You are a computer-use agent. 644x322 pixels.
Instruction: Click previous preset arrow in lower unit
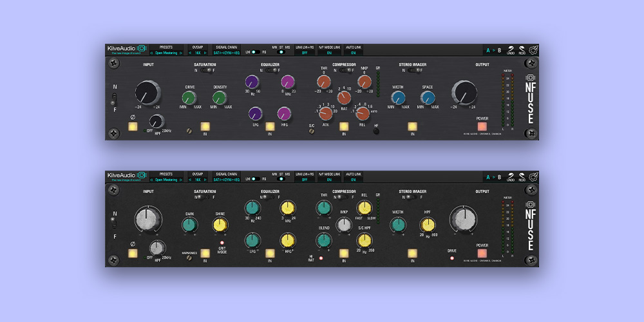pos(151,180)
